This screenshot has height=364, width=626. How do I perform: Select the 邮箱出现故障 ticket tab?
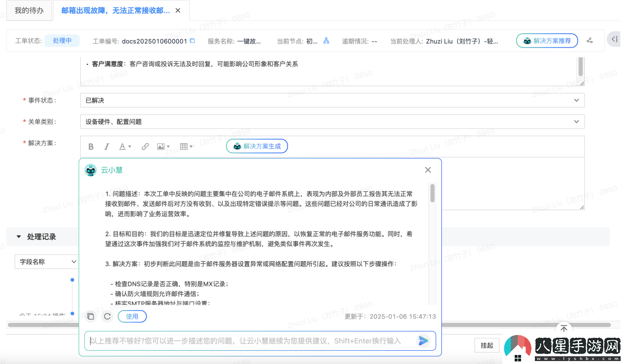click(115, 10)
